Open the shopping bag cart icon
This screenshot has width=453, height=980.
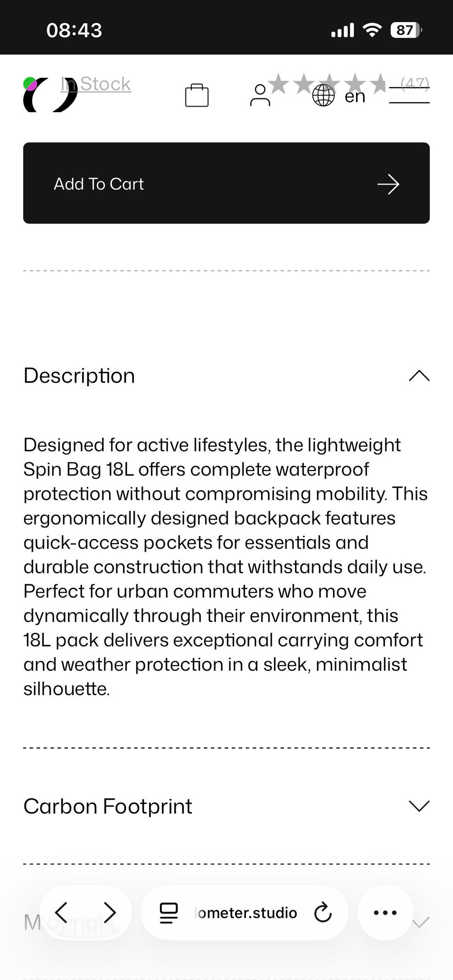[x=197, y=95]
